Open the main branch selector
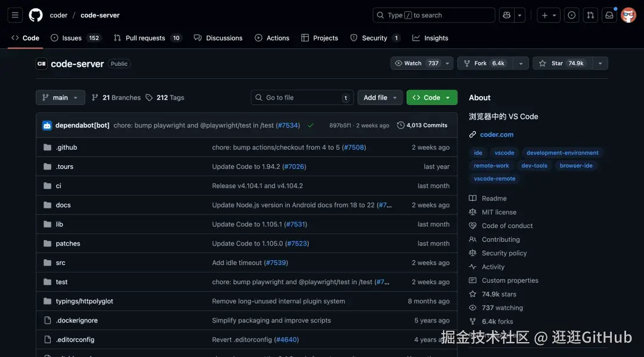Viewport: 644px width, 357px height. [x=60, y=97]
